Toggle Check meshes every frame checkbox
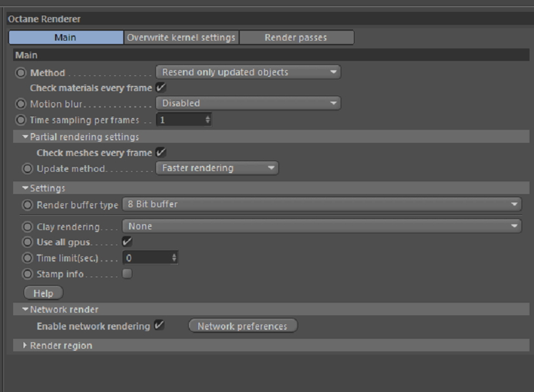 coord(161,153)
